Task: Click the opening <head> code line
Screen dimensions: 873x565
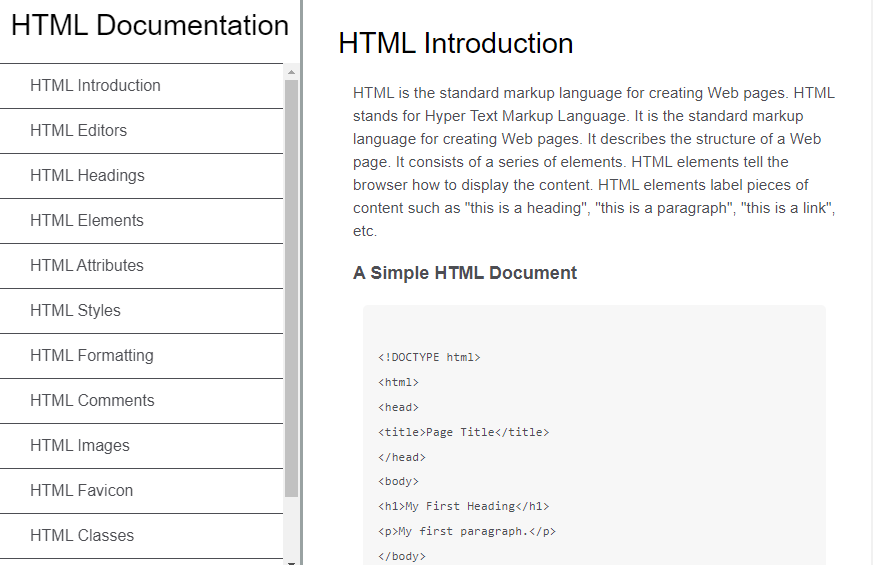Action: (399, 407)
